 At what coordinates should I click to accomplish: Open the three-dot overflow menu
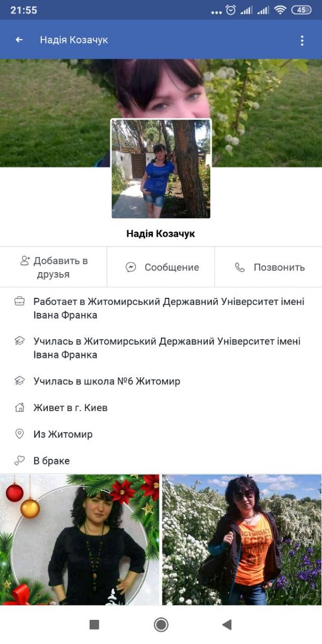302,40
